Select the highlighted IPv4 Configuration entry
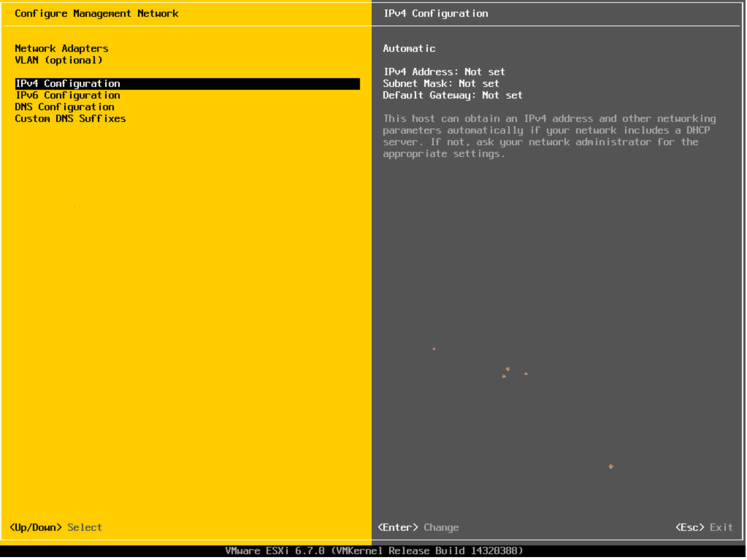This screenshot has width=747, height=560. tap(68, 84)
